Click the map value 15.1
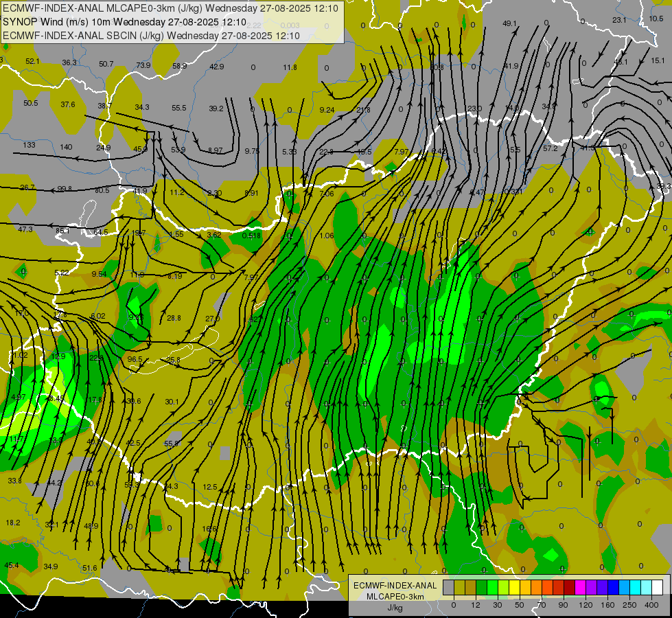 (x=658, y=61)
